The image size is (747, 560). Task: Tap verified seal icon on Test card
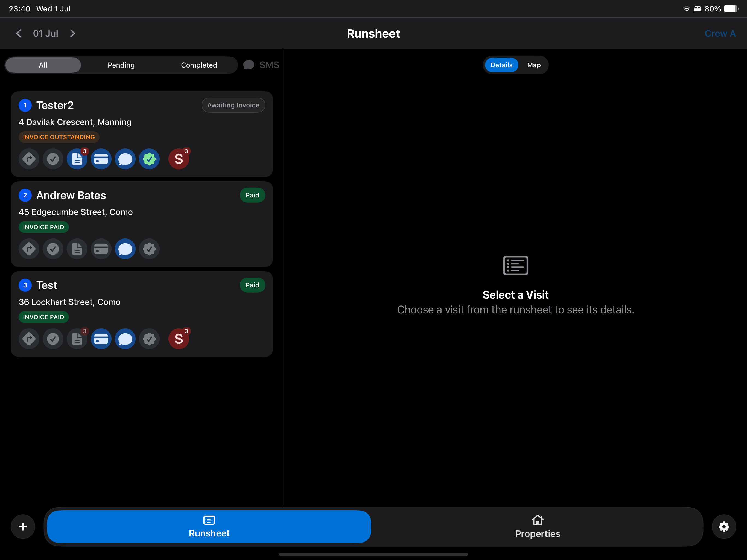tap(149, 339)
